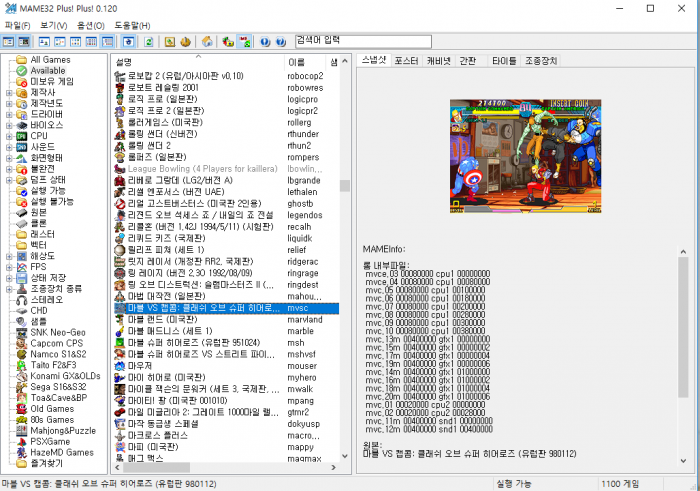This screenshot has height=491, width=700.
Task: Select the All Games folder
Action: [50, 60]
